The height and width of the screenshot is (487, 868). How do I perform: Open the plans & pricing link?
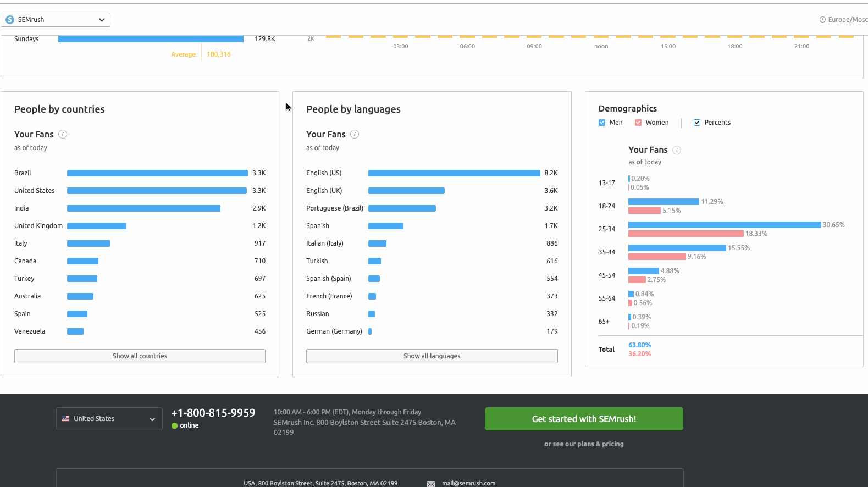coord(584,444)
